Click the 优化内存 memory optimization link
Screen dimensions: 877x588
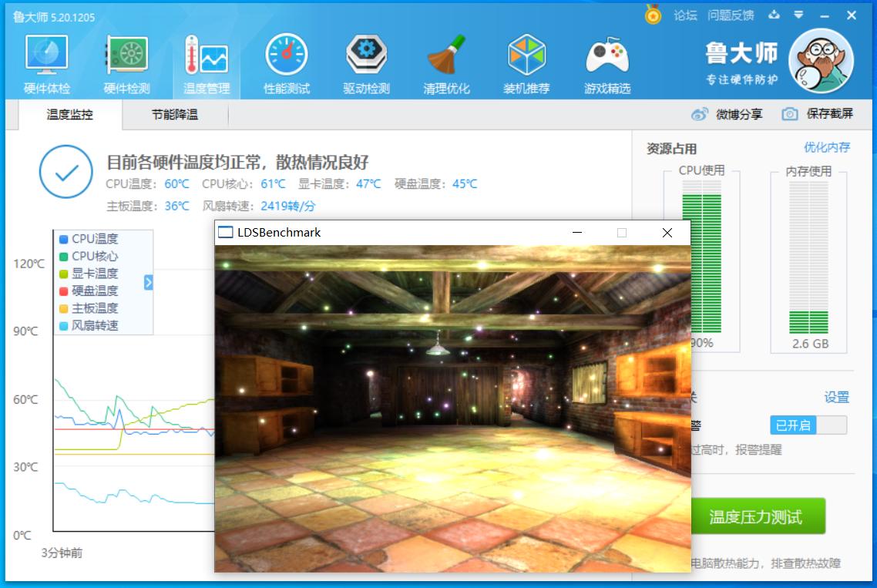pos(826,146)
